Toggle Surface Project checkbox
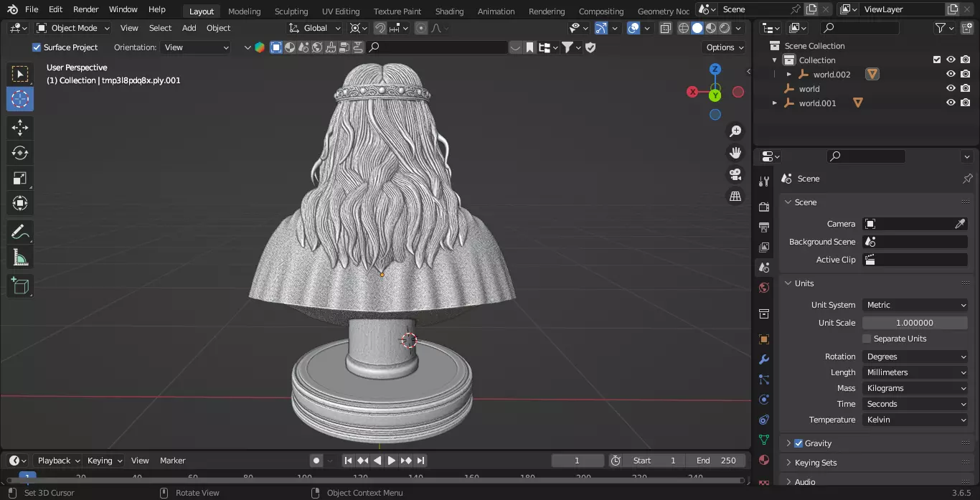980x500 pixels. 37,47
